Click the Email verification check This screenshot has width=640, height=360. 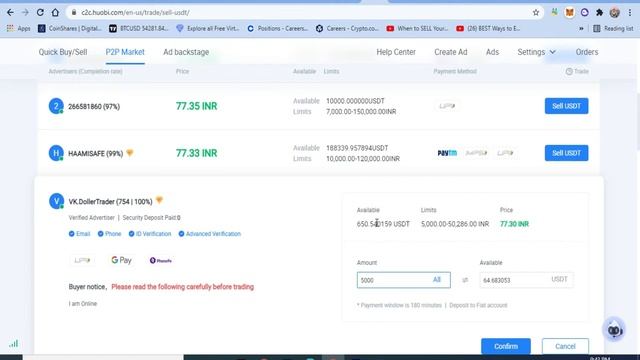click(x=79, y=234)
